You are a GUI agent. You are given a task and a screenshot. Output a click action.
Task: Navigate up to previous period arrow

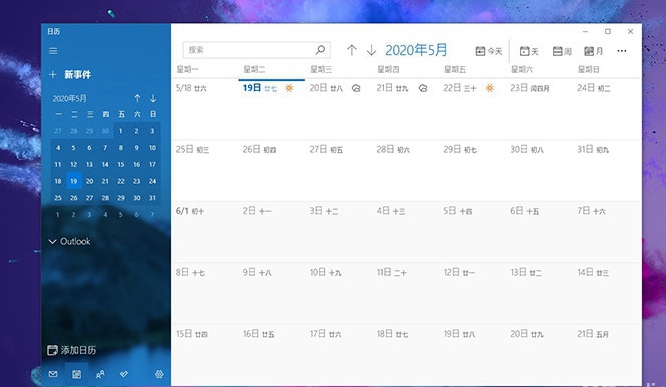[351, 50]
